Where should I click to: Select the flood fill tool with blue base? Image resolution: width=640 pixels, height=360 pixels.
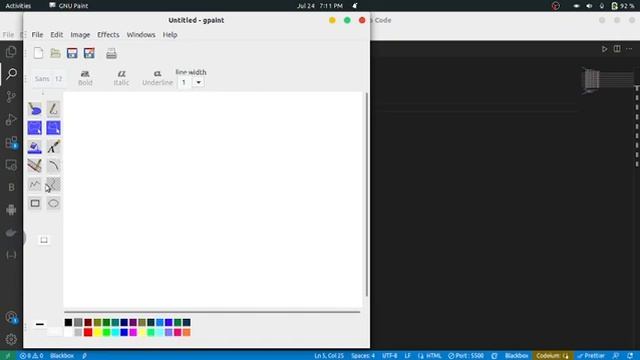pos(35,147)
